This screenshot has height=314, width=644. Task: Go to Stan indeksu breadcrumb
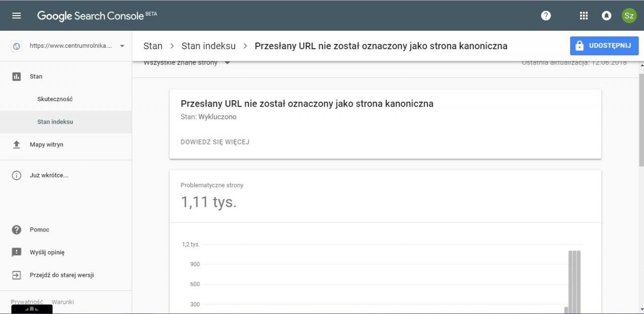click(x=208, y=46)
